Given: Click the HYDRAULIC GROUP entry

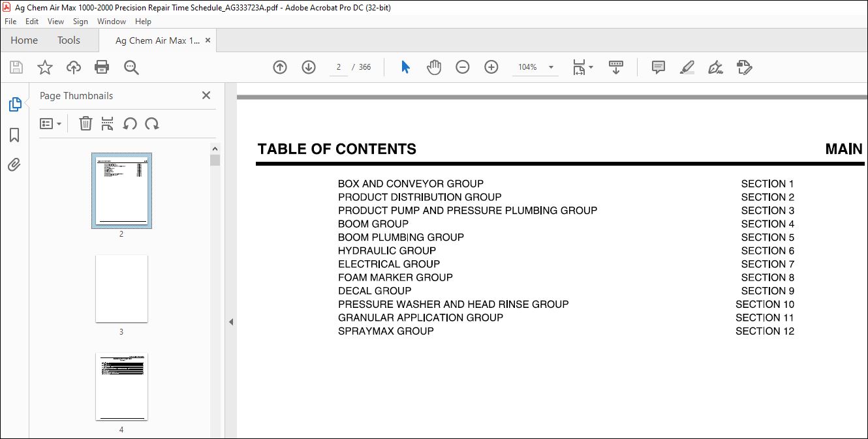Looking at the screenshot, I should coord(387,250).
